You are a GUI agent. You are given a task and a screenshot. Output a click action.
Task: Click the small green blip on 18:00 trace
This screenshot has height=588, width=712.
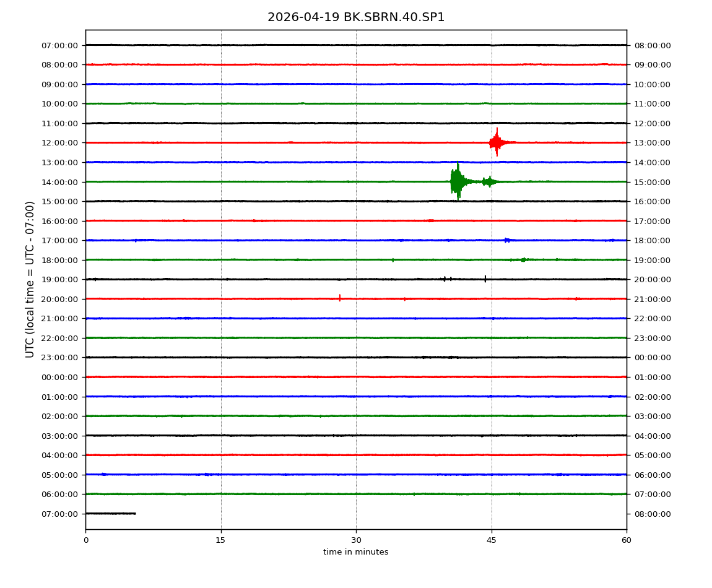point(523,259)
